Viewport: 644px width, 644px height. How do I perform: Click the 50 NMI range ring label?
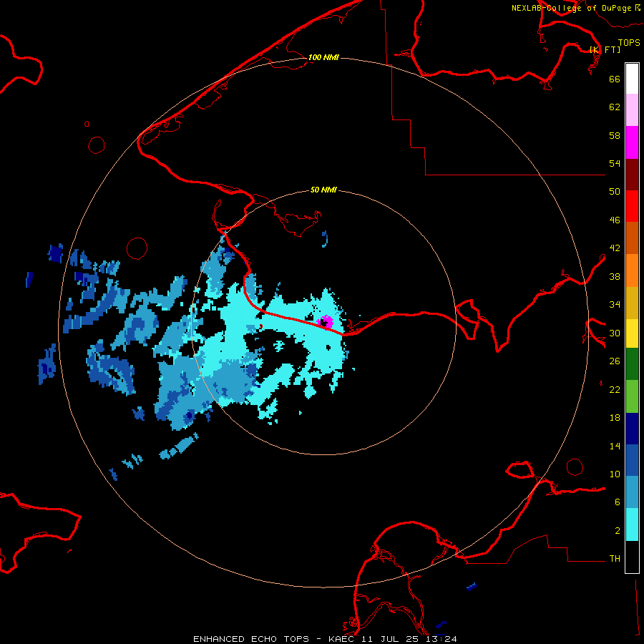coord(323,190)
